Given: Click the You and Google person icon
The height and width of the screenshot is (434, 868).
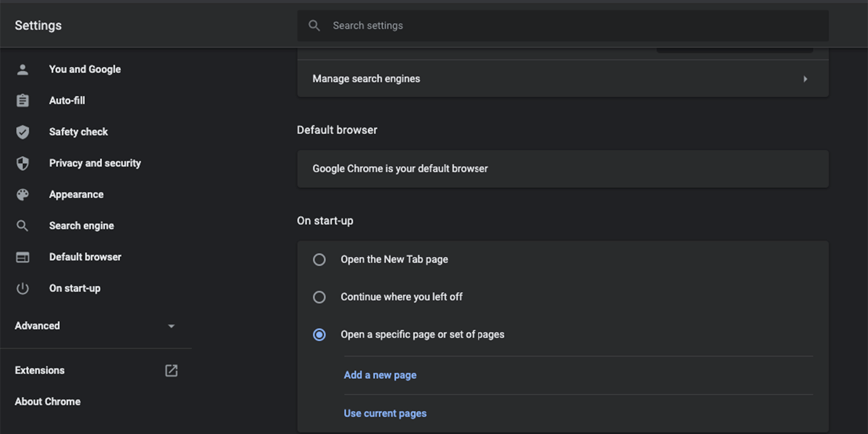Looking at the screenshot, I should [x=22, y=70].
